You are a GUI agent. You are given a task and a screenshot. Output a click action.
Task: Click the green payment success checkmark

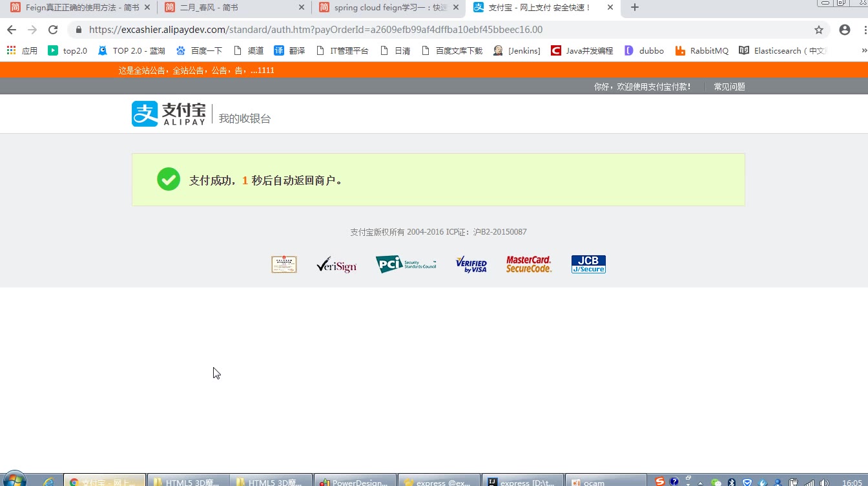tap(169, 179)
